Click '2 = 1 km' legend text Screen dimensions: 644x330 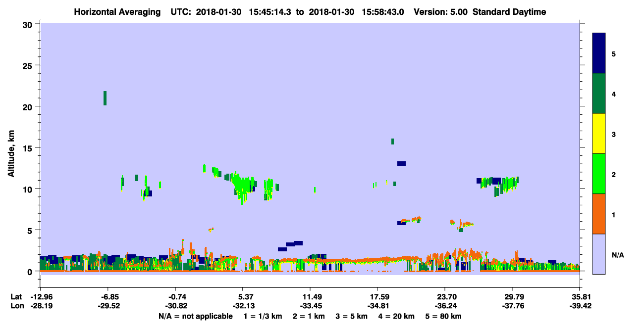(309, 316)
